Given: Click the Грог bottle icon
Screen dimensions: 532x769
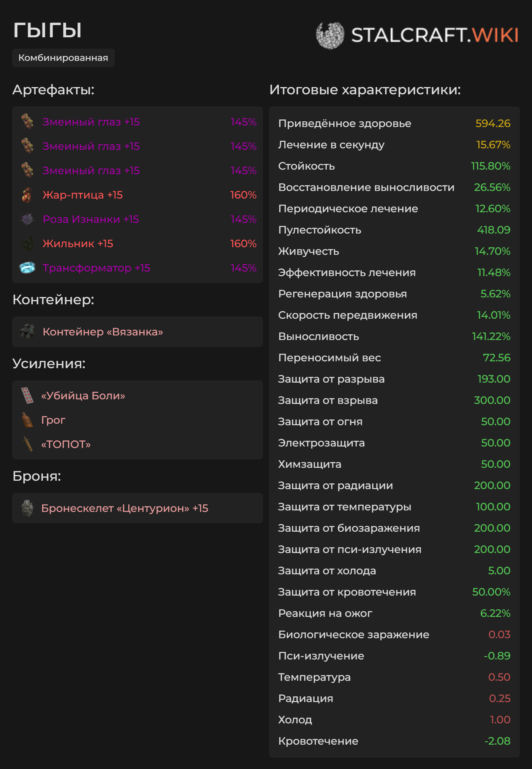Looking at the screenshot, I should (x=27, y=420).
